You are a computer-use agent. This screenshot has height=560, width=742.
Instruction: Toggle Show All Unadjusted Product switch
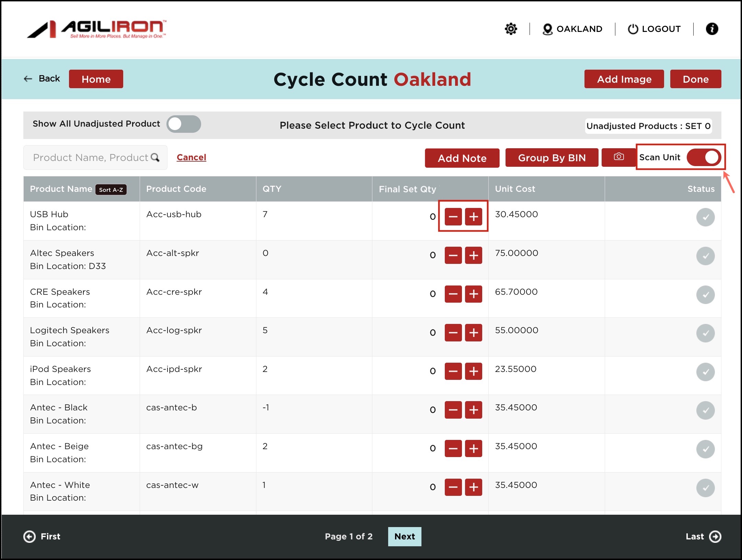click(184, 124)
